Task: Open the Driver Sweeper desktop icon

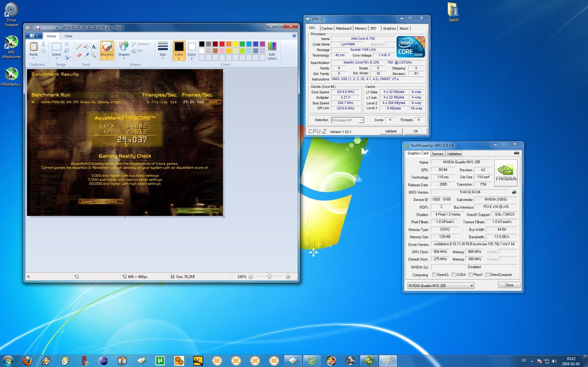Action: (x=11, y=15)
